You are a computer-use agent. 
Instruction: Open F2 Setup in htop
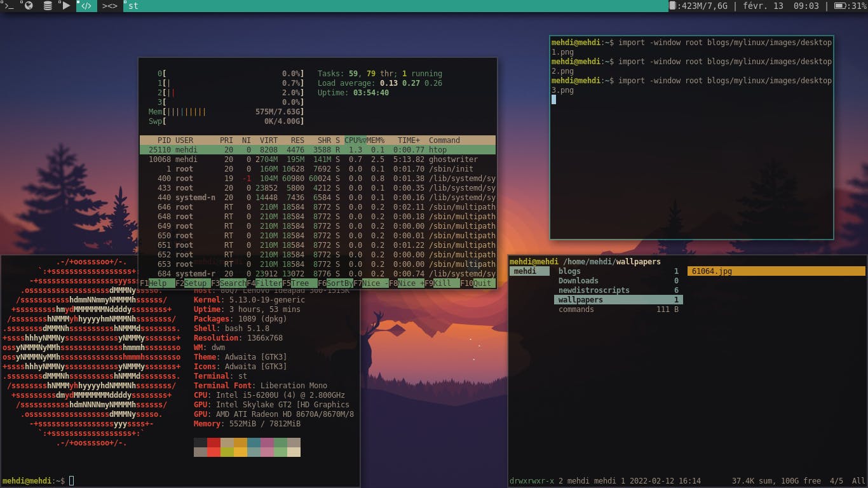192,283
